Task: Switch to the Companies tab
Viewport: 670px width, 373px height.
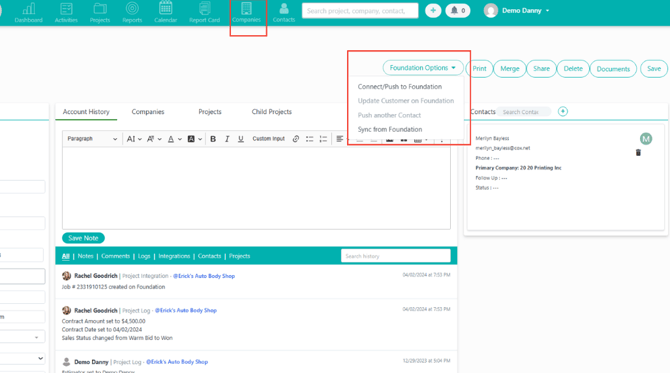Action: pos(148,112)
